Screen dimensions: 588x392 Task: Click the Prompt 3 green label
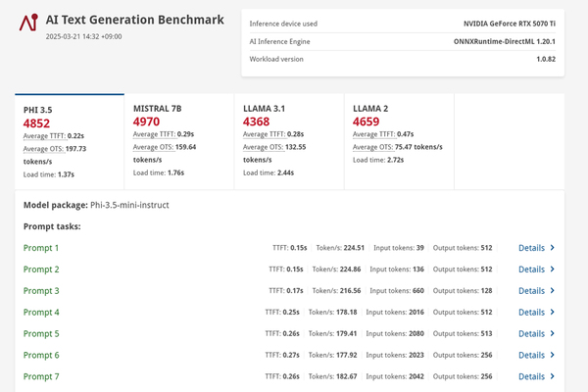point(41,291)
